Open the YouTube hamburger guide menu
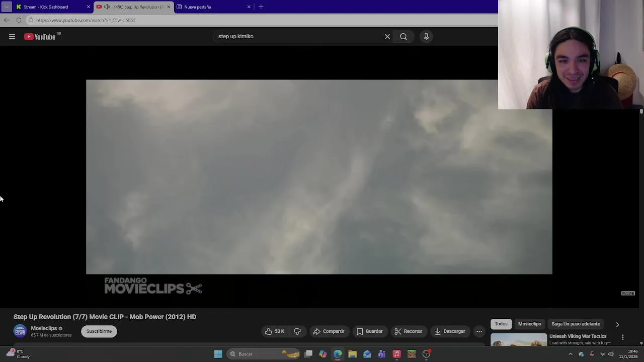Image resolution: width=644 pixels, height=362 pixels. click(x=12, y=37)
